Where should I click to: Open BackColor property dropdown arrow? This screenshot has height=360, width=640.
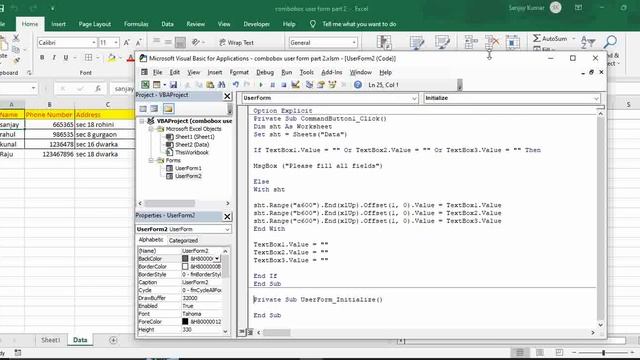tap(217, 258)
